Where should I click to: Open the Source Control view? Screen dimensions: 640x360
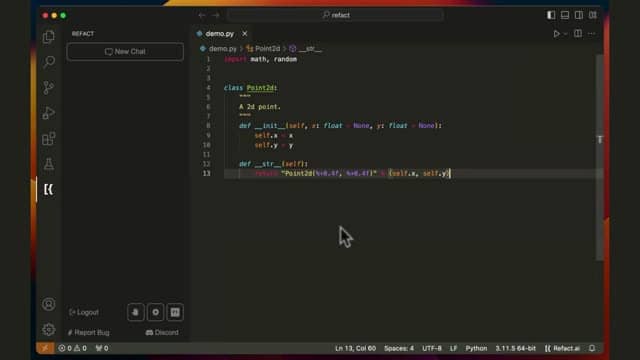click(x=49, y=87)
